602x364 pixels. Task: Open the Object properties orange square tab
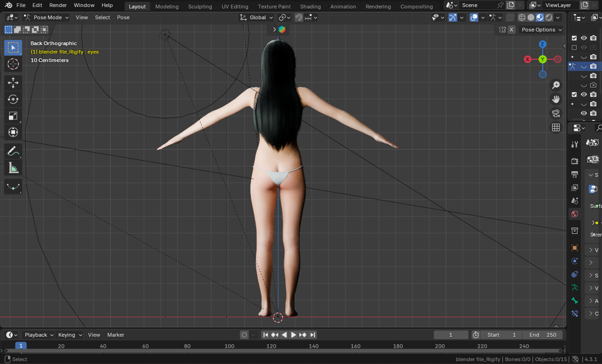(x=575, y=248)
